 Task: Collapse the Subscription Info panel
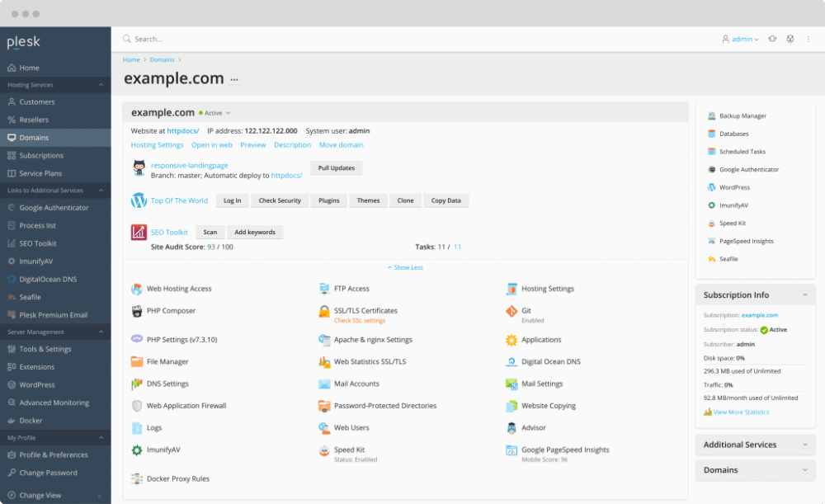click(x=805, y=295)
